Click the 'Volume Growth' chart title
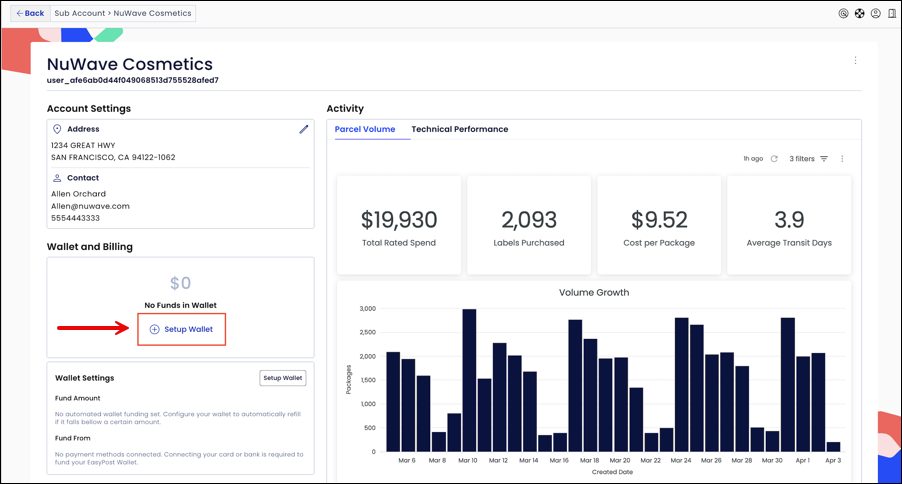This screenshot has height=484, width=902. [594, 292]
